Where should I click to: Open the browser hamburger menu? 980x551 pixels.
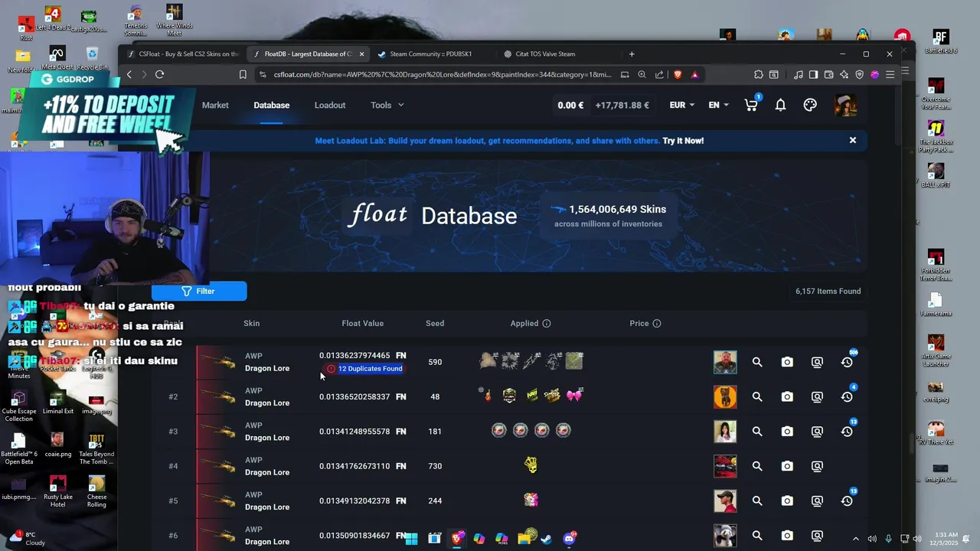point(890,74)
